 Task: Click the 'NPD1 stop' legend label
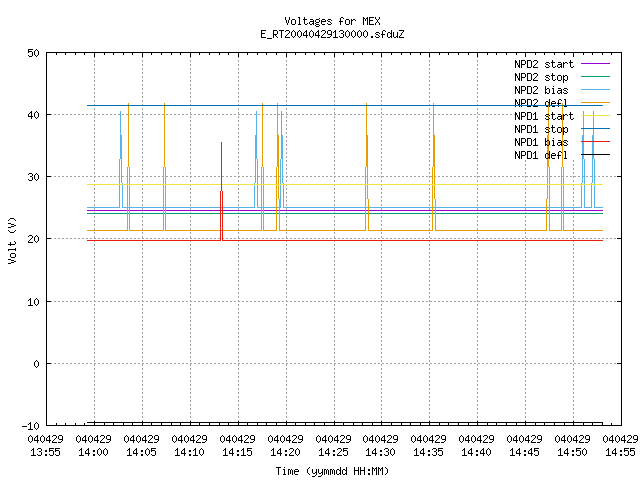pyautogui.click(x=541, y=129)
